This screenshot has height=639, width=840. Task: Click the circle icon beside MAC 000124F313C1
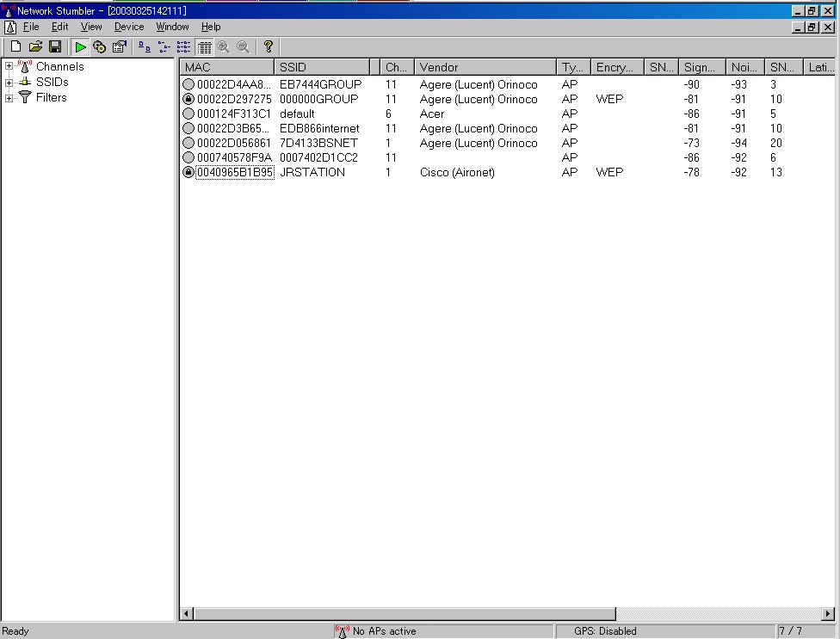(188, 114)
